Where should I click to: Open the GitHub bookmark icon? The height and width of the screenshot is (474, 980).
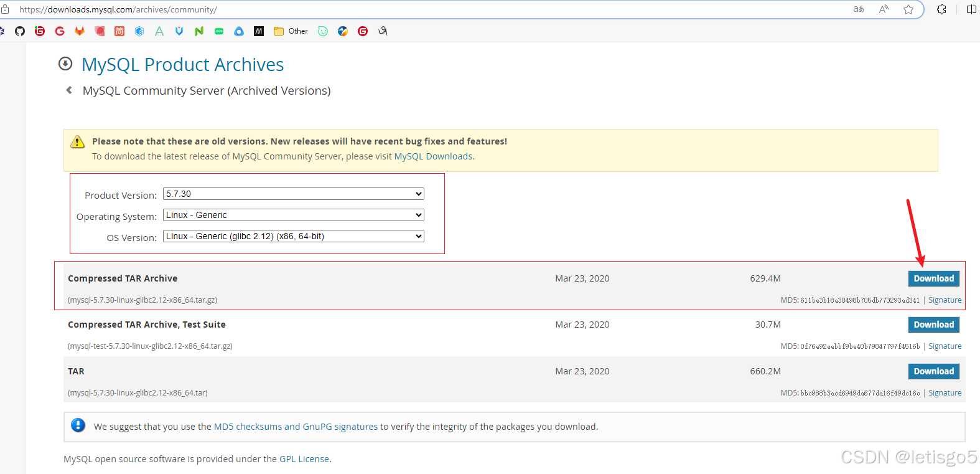click(20, 31)
